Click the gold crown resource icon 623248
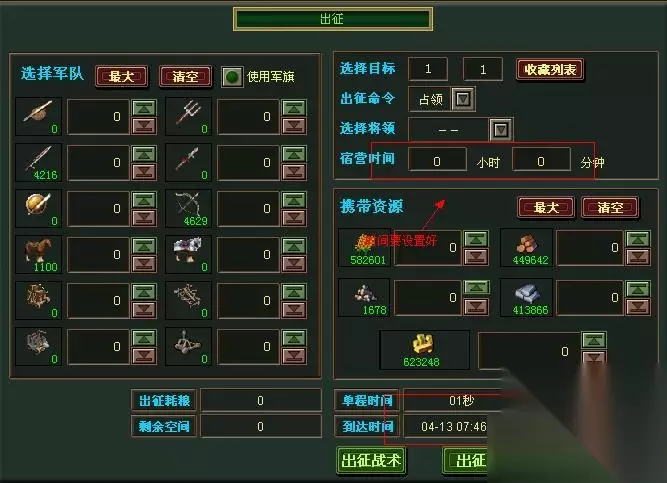This screenshot has height=483, width=667. 424,350
